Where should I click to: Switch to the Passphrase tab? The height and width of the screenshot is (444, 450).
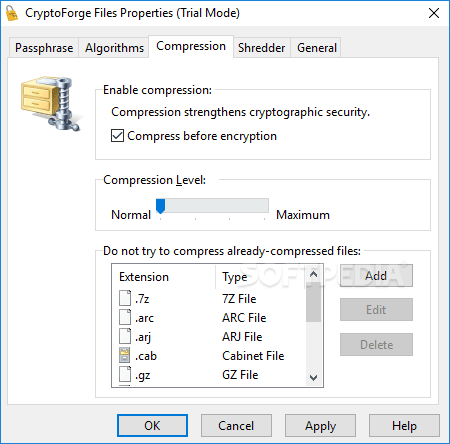pyautogui.click(x=44, y=48)
